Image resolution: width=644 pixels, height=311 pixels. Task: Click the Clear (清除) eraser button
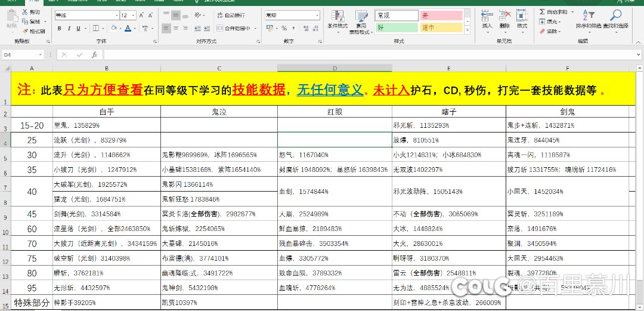[549, 31]
